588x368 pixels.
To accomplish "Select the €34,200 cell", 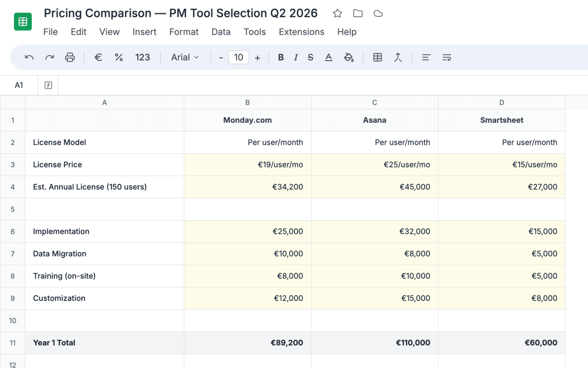I will [x=247, y=187].
